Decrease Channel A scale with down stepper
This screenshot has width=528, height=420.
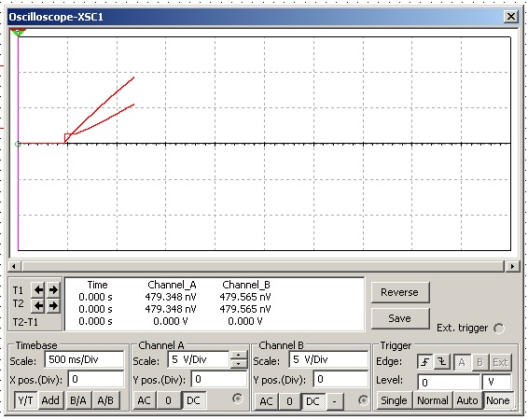click(x=239, y=364)
